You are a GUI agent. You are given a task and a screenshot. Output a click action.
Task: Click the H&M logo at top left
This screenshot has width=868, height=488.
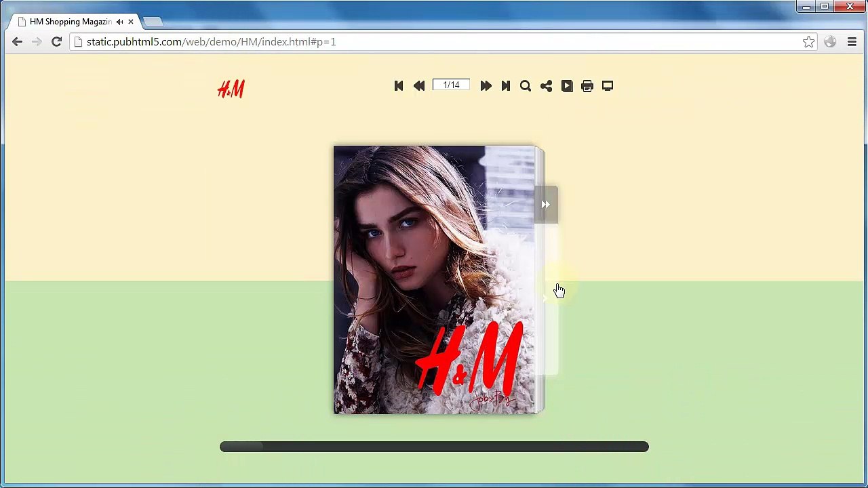click(x=231, y=89)
